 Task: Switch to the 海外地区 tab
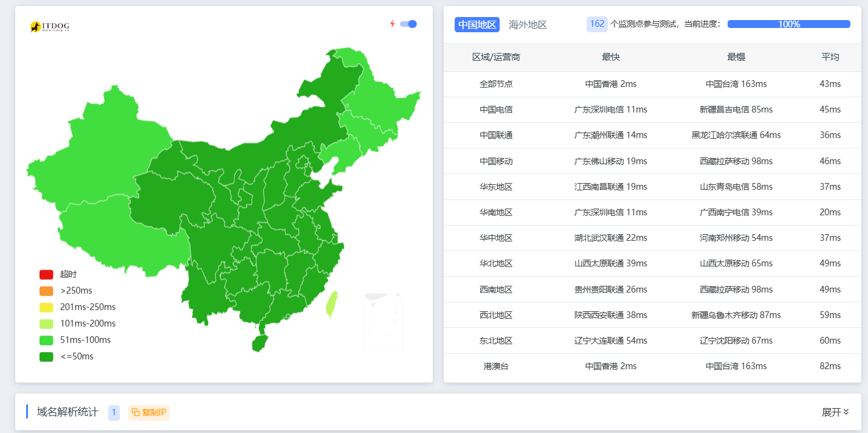[528, 24]
